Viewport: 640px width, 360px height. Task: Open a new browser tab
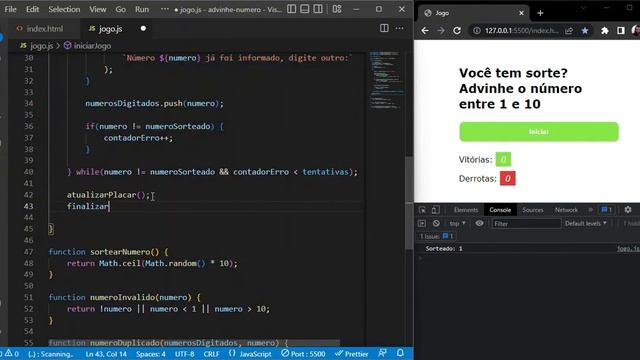coord(540,13)
